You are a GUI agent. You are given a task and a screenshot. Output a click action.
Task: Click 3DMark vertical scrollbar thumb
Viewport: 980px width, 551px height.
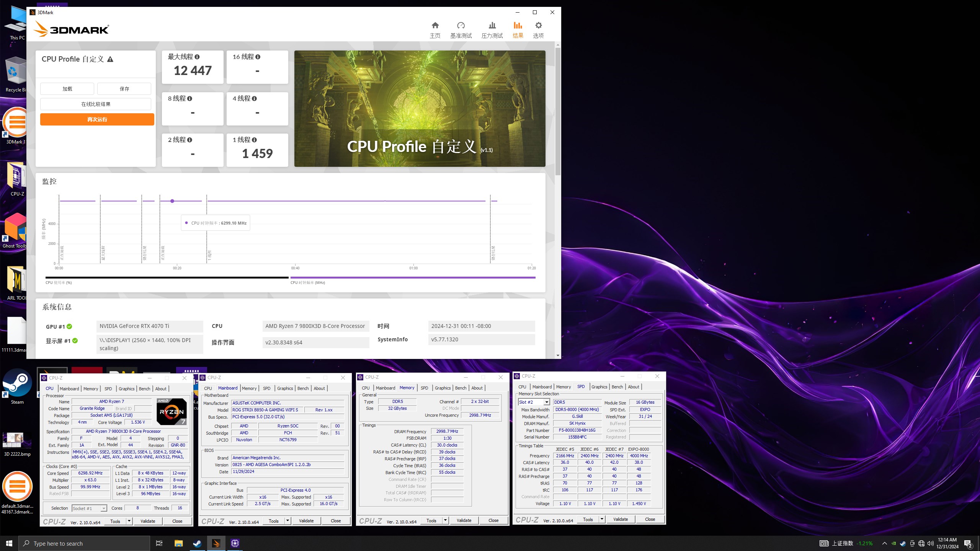[558, 112]
